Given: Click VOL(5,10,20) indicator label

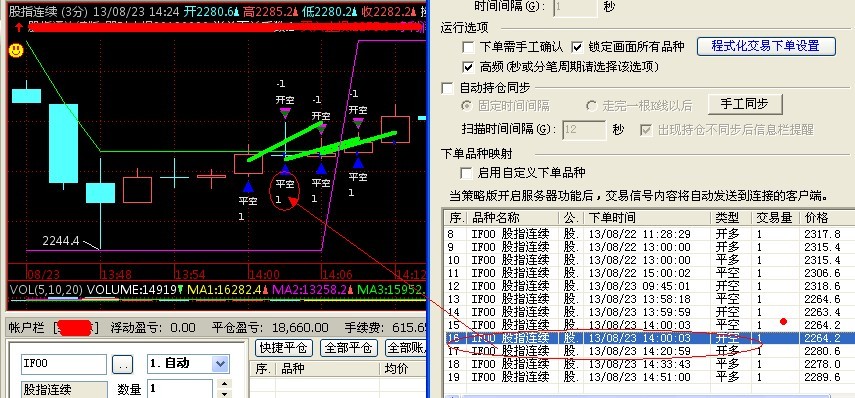Looking at the screenshot, I should click(46, 290).
